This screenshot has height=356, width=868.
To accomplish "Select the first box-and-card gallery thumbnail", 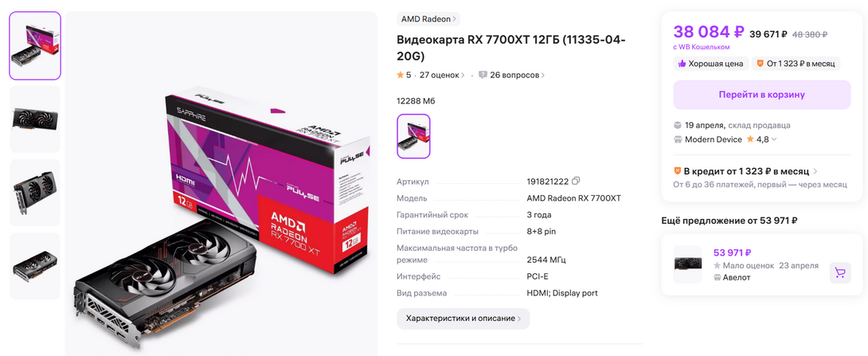I will [35, 46].
